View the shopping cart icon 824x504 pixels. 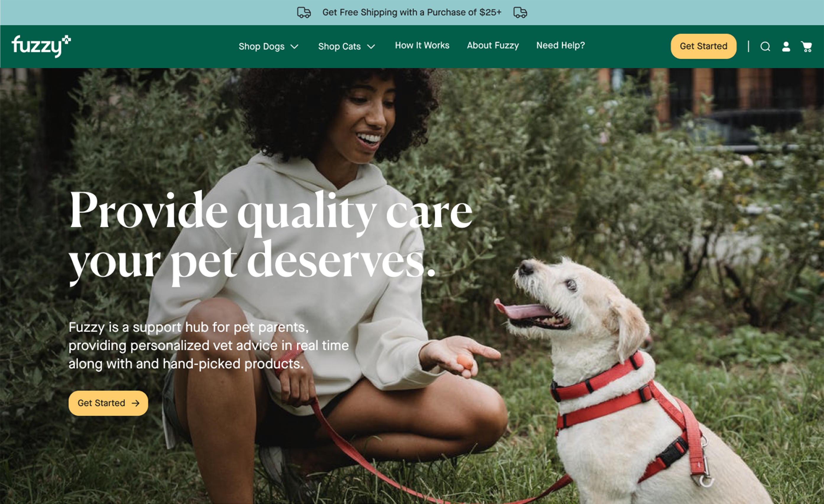click(x=807, y=46)
